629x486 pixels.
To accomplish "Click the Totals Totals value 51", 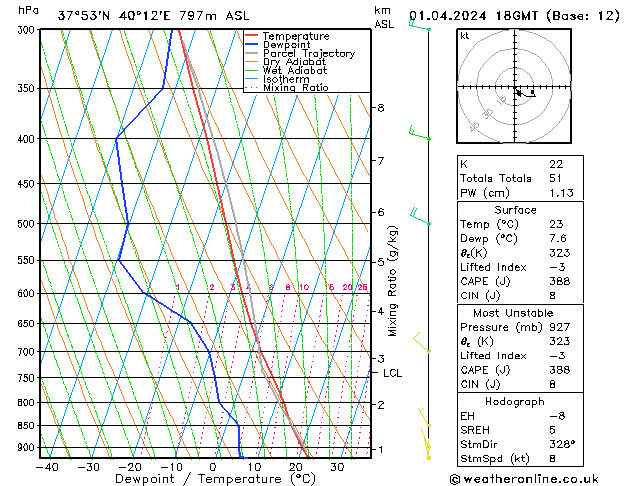I will coord(556,178).
